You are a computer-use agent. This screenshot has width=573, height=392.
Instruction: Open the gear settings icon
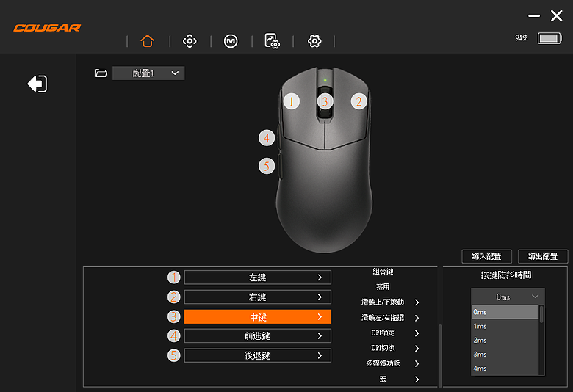tap(314, 41)
